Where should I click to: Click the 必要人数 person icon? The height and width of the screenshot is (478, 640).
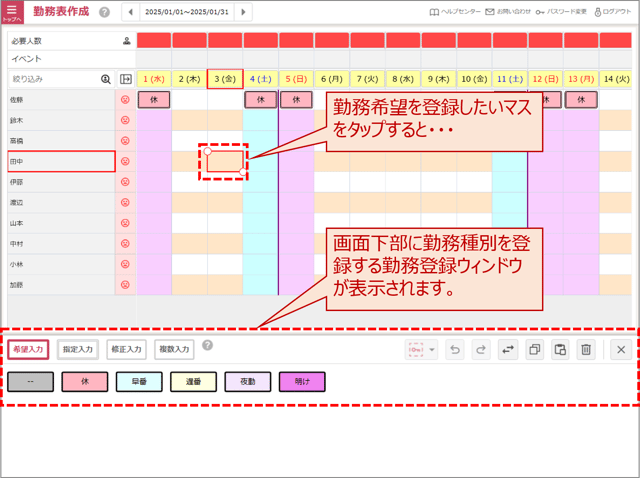[127, 41]
